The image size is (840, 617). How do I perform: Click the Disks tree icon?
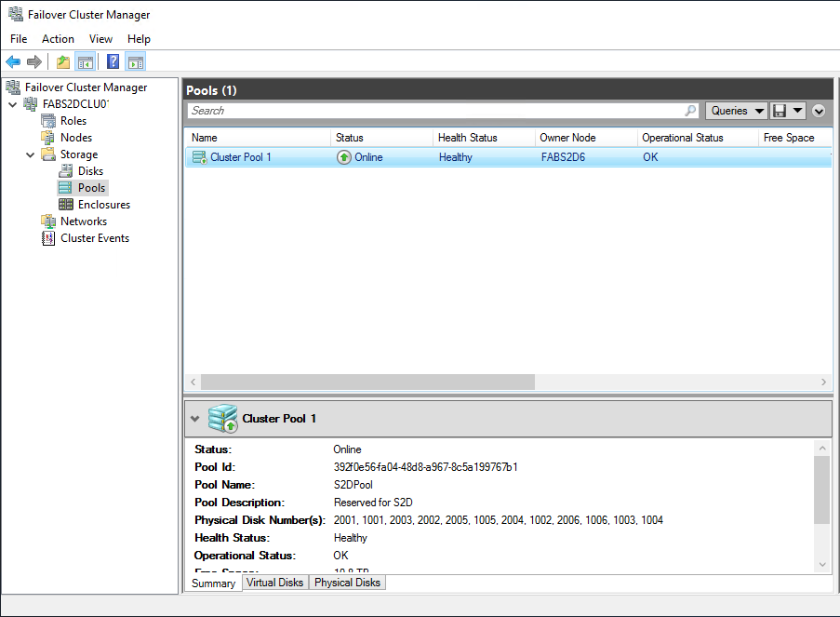[x=66, y=171]
